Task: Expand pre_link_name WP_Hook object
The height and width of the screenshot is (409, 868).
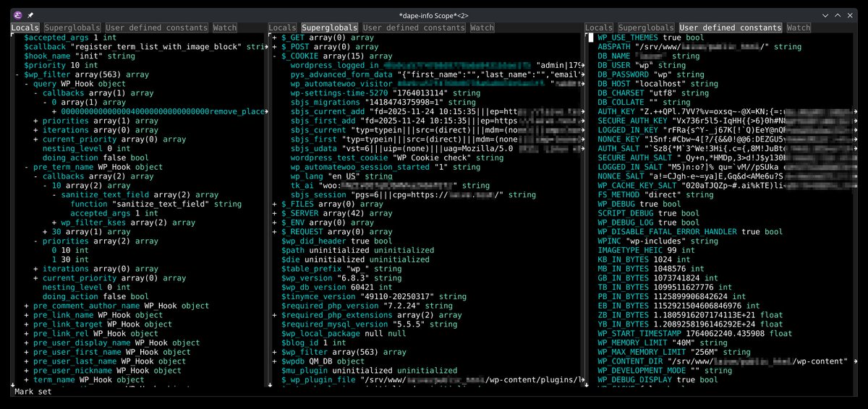Action: pos(26,315)
